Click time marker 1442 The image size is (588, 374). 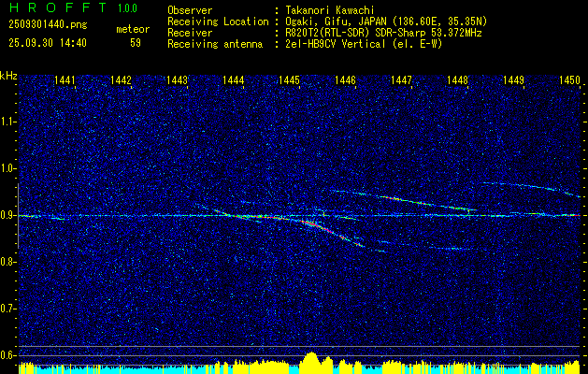(x=122, y=80)
